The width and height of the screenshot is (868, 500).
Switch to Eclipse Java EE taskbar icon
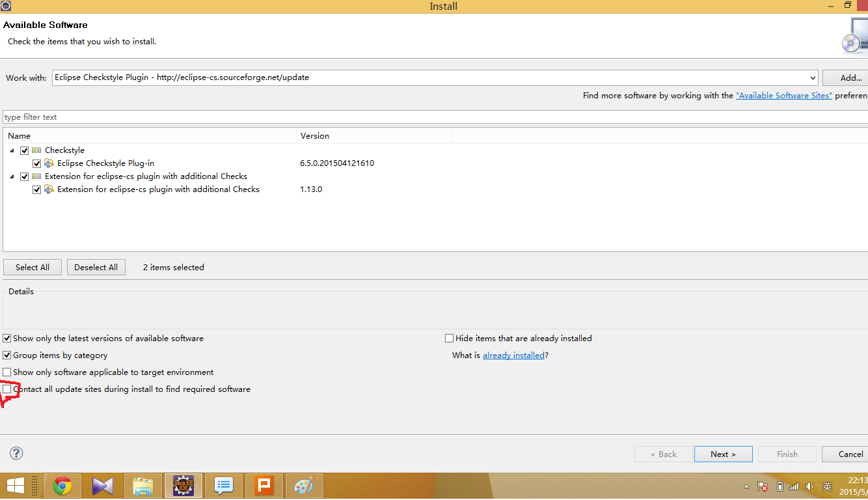(x=183, y=486)
